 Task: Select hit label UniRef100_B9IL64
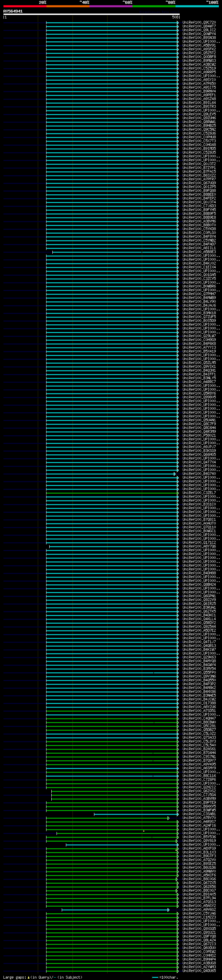click(x=199, y=103)
